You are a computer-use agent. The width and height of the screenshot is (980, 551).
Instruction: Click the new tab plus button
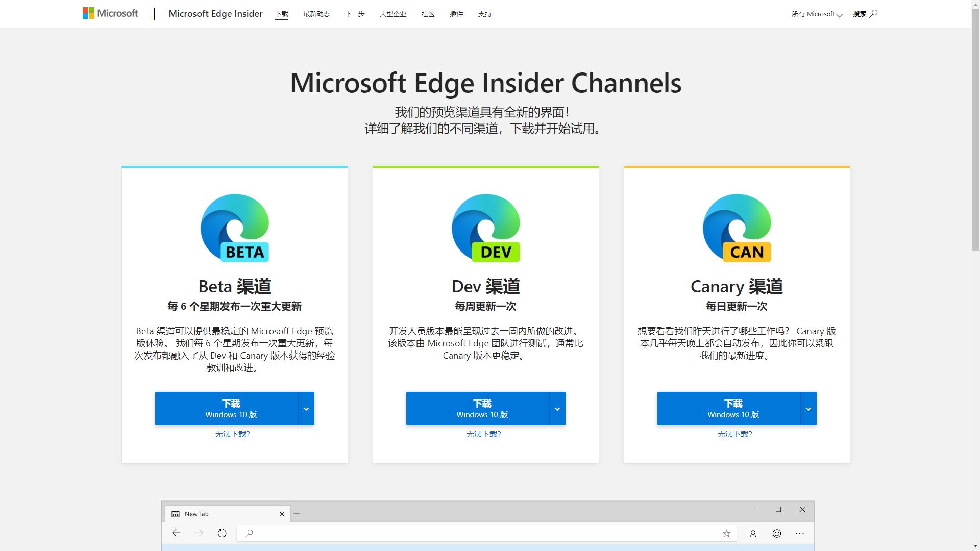pyautogui.click(x=297, y=514)
